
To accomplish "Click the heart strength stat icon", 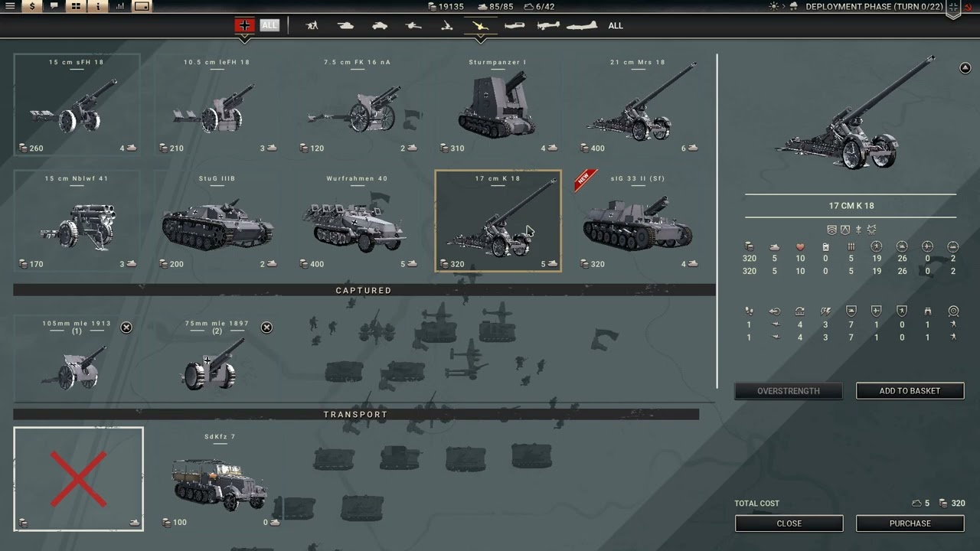I will coord(800,246).
